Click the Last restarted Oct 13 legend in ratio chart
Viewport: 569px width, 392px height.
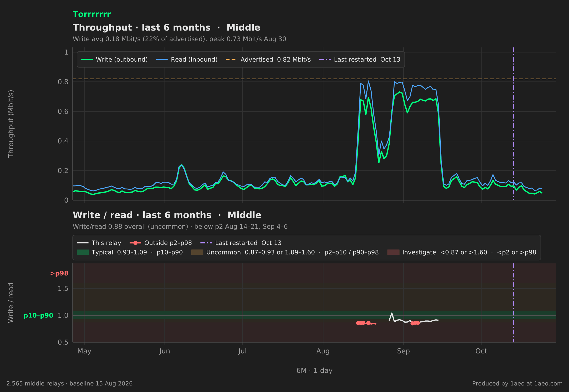coord(241,243)
